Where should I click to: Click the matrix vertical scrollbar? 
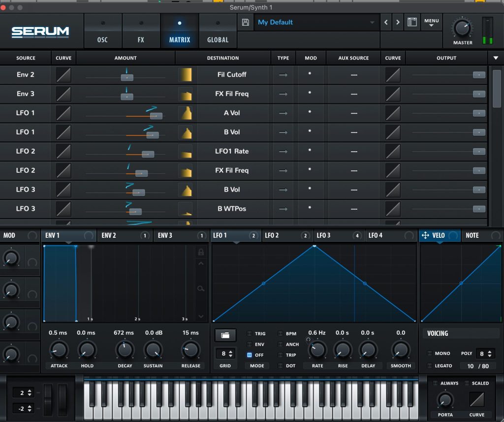(x=497, y=89)
